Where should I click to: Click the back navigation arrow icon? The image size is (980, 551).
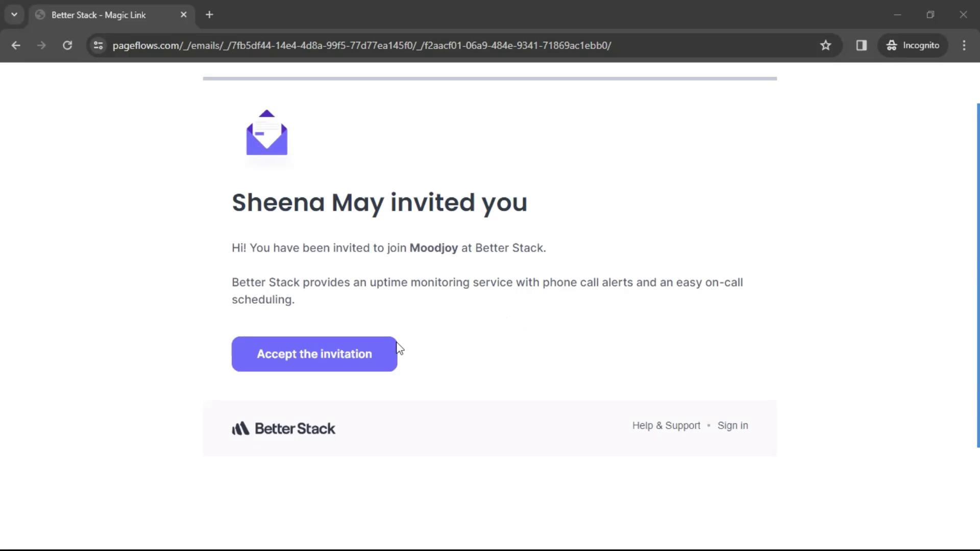(x=15, y=45)
